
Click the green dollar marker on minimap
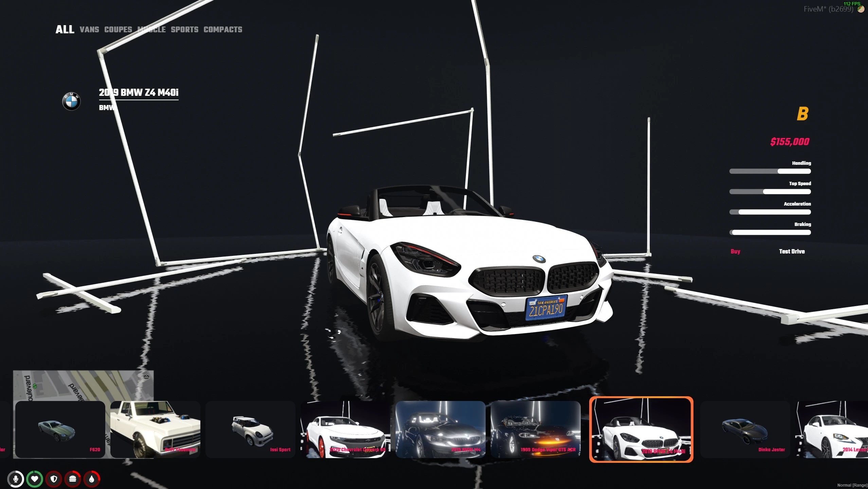[x=35, y=386]
